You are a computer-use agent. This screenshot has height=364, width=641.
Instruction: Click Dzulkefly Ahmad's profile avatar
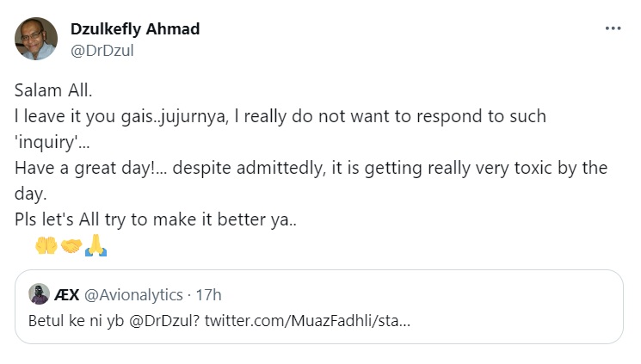[36, 39]
